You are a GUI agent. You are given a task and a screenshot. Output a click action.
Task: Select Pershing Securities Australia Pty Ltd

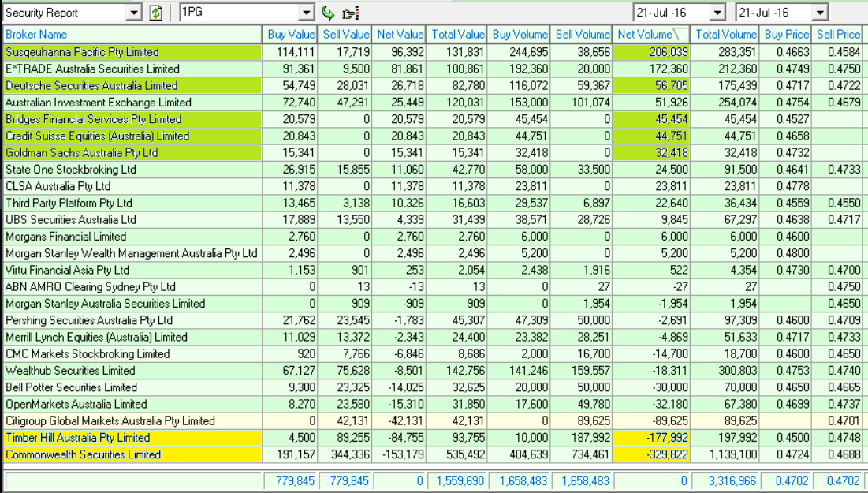coord(132,320)
